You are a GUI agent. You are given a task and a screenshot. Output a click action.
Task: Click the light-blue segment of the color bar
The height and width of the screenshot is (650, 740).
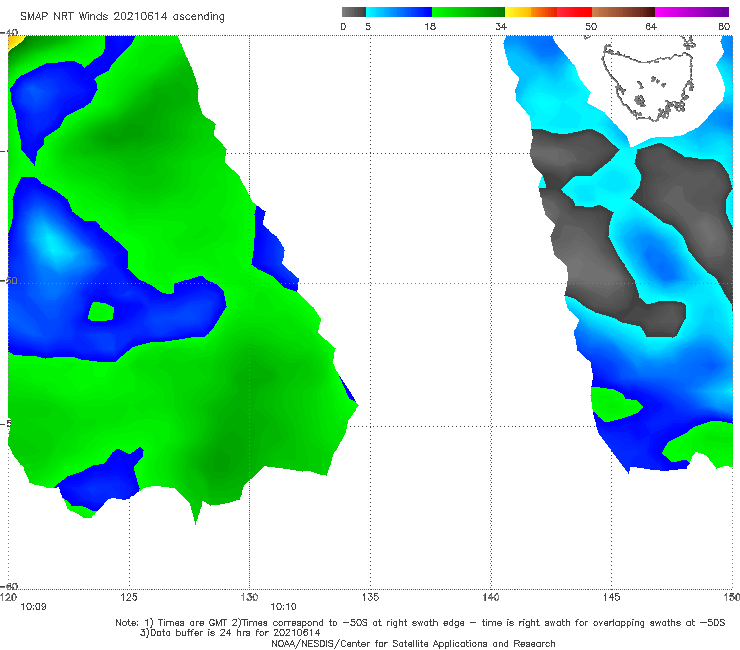point(399,12)
